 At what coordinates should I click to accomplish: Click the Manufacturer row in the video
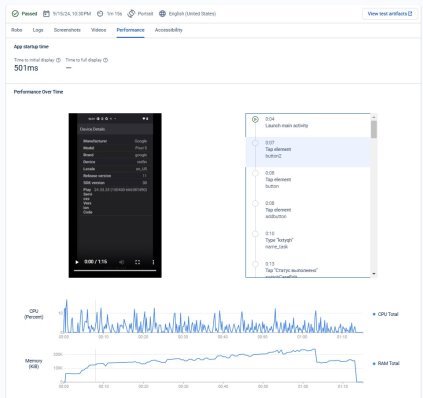pyautogui.click(x=115, y=141)
